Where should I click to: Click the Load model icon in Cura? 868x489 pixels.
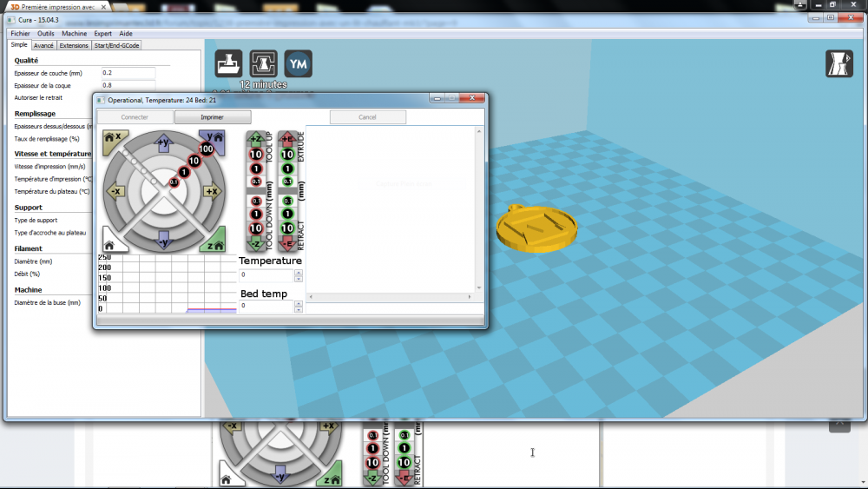(x=228, y=63)
